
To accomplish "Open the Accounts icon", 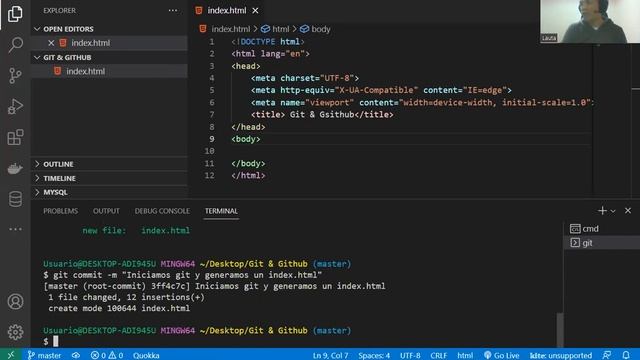I will coord(15,302).
